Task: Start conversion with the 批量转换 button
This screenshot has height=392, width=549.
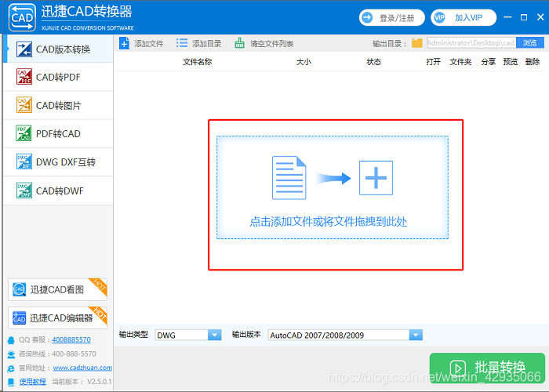Action: point(487,368)
